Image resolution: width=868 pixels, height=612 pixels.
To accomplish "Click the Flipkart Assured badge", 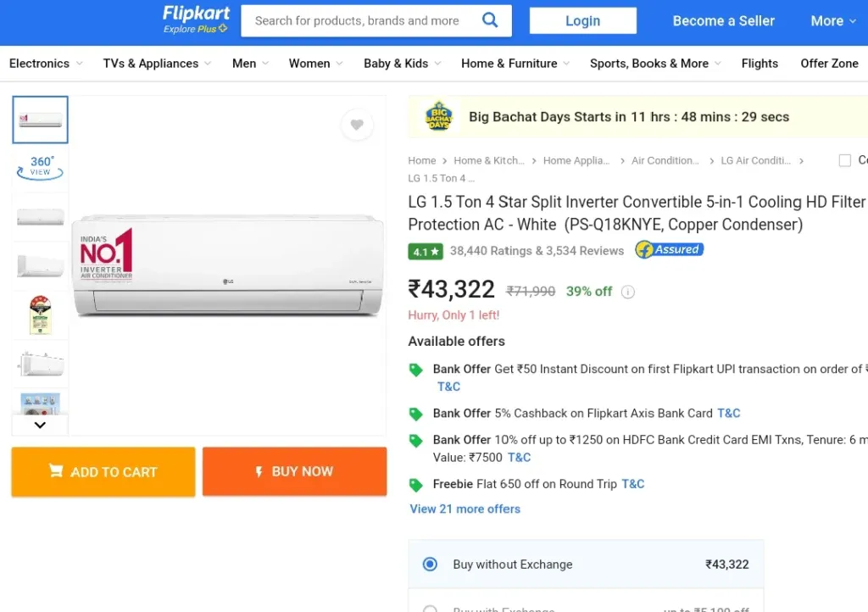I will [x=670, y=249].
